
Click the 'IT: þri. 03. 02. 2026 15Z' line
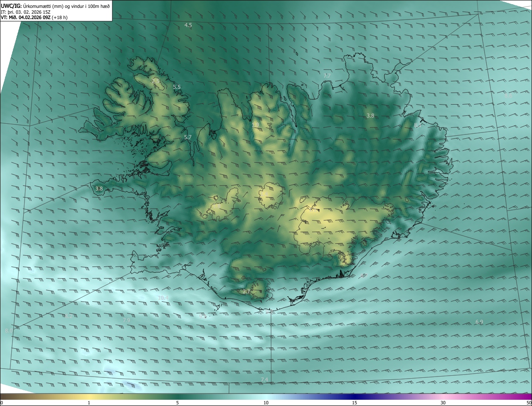pyautogui.click(x=26, y=12)
